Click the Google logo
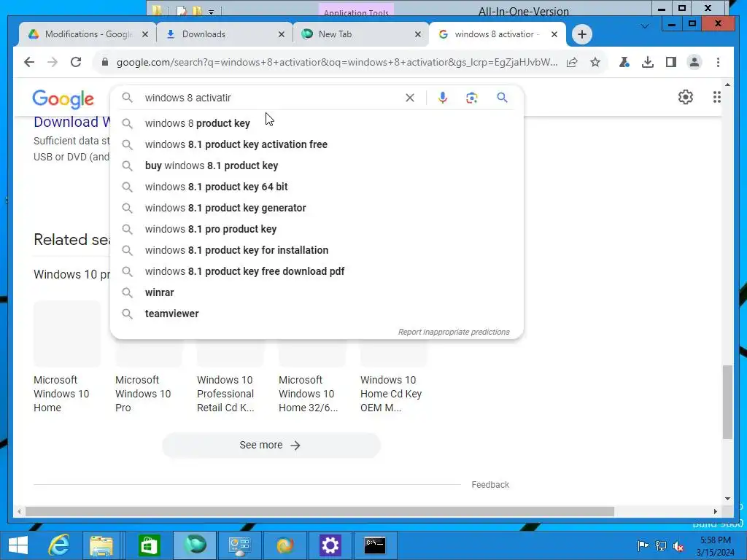This screenshot has width=747, height=560. click(x=63, y=99)
